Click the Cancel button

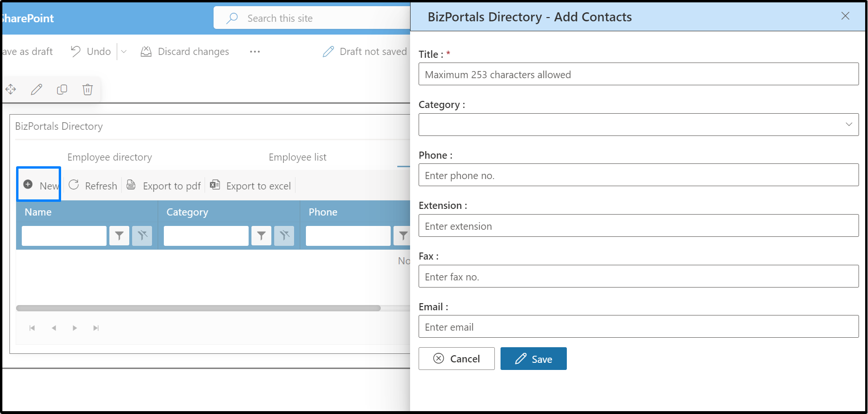point(456,359)
